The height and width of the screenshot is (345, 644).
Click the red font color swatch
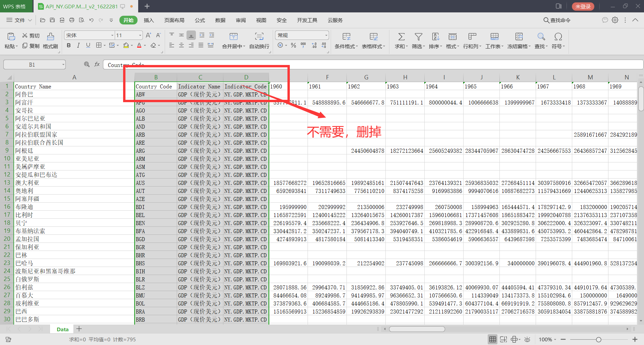139,45
